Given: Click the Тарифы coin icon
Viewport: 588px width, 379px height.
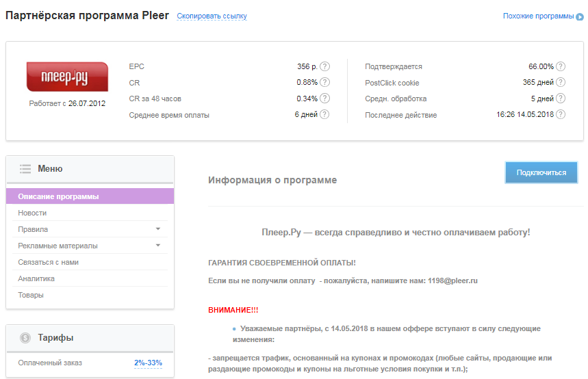Looking at the screenshot, I should point(25,338).
